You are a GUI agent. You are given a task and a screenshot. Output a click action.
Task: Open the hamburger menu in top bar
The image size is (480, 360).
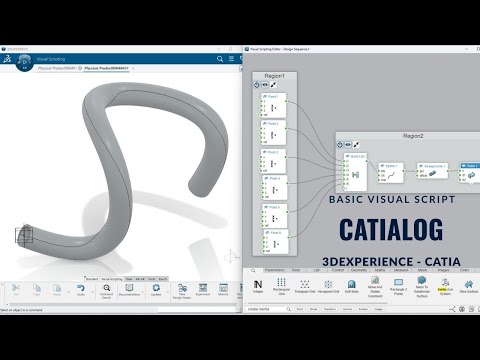[231, 59]
